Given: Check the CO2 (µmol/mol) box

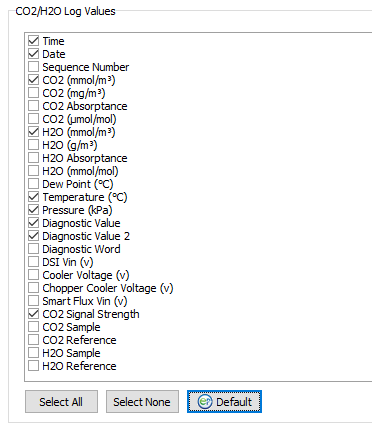Looking at the screenshot, I should pos(33,119).
